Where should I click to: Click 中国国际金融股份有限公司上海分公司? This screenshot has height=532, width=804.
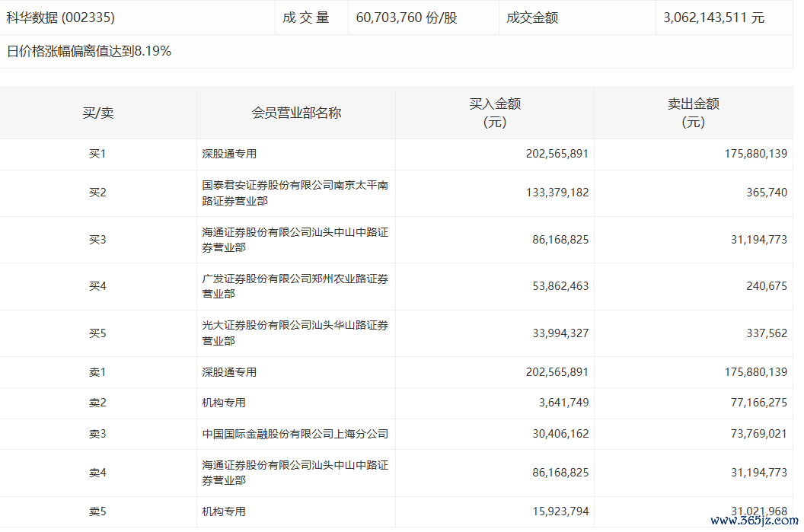tap(295, 434)
